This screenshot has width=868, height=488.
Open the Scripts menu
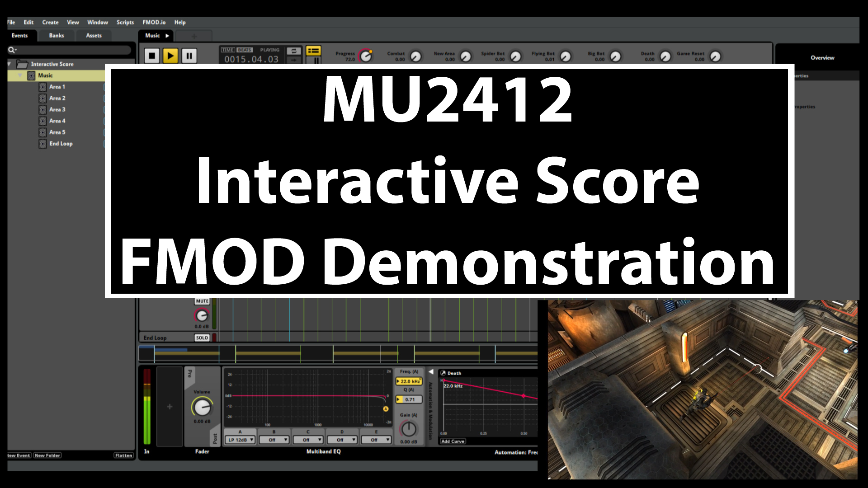point(125,22)
